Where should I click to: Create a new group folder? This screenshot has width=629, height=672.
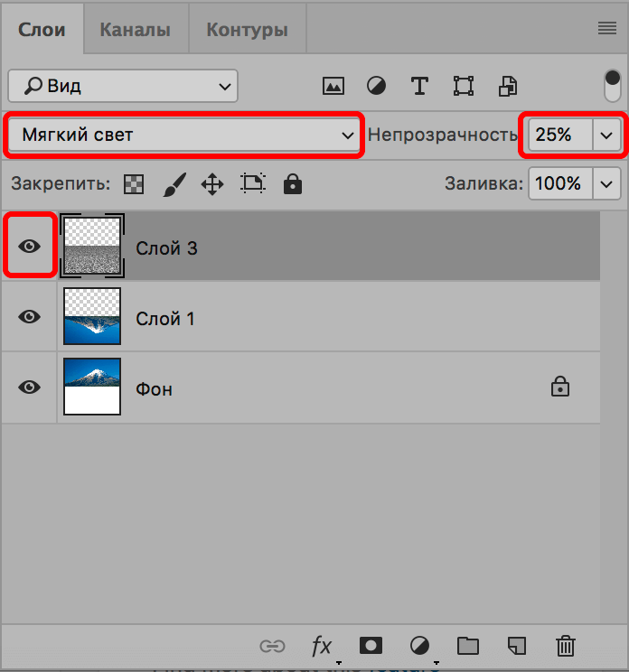coord(467,646)
